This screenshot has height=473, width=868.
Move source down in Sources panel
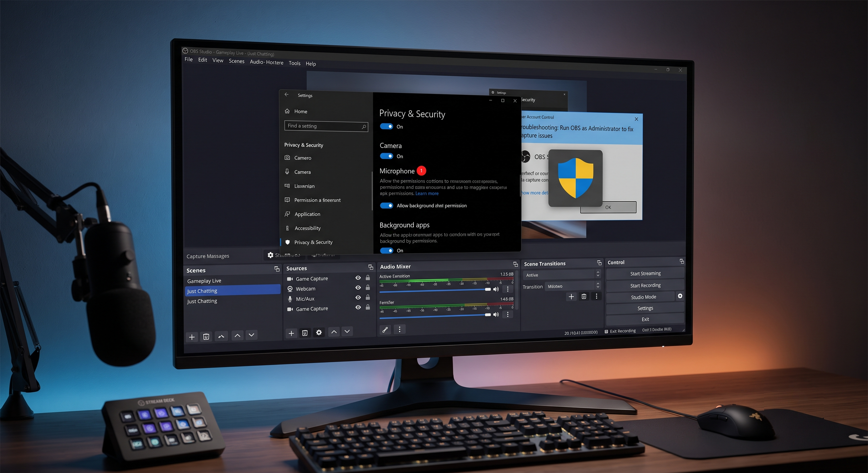pos(347,332)
